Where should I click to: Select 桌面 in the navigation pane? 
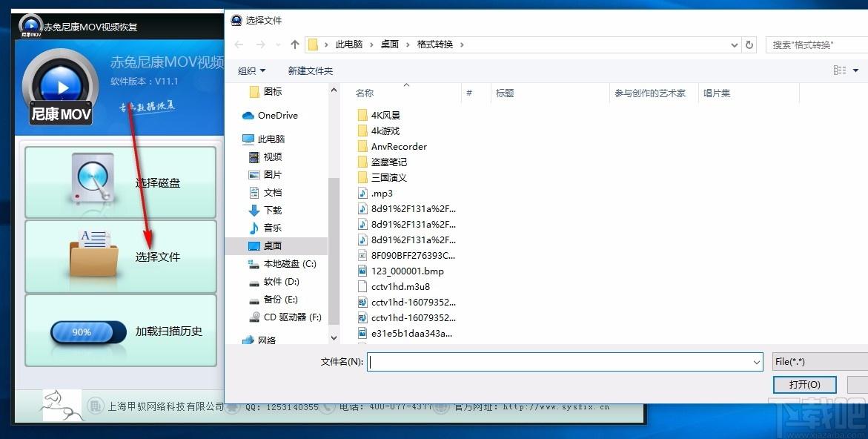[x=276, y=245]
